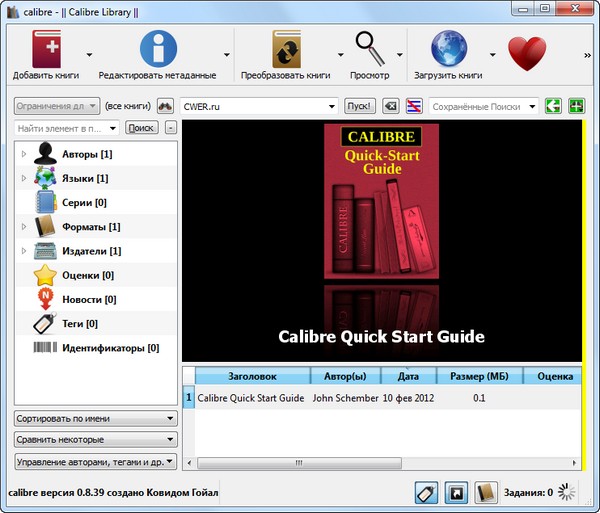The width and height of the screenshot is (600, 513).
Task: Open the search history dropdown for CWER.ru
Action: click(332, 106)
